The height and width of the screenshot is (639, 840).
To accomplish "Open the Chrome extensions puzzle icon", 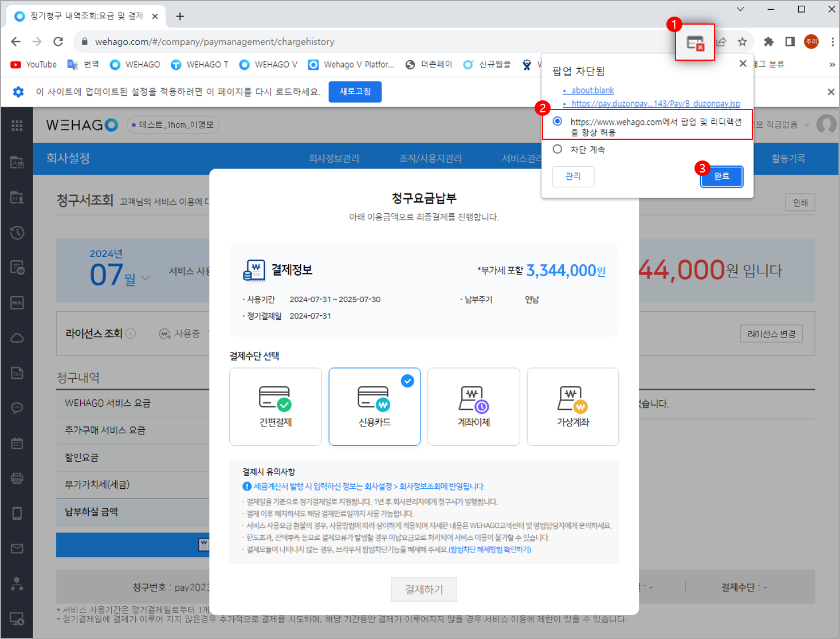I will [768, 42].
